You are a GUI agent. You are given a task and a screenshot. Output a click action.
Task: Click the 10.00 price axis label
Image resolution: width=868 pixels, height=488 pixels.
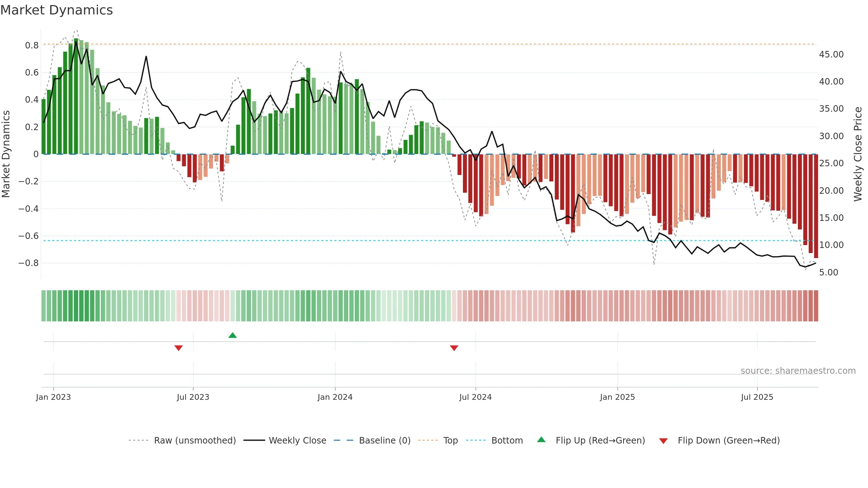[831, 245]
